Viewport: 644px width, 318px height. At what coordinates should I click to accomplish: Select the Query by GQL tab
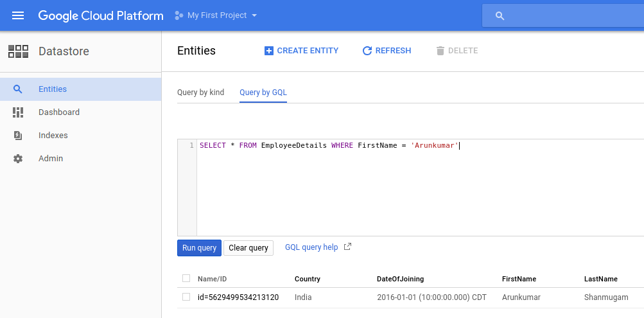(263, 93)
